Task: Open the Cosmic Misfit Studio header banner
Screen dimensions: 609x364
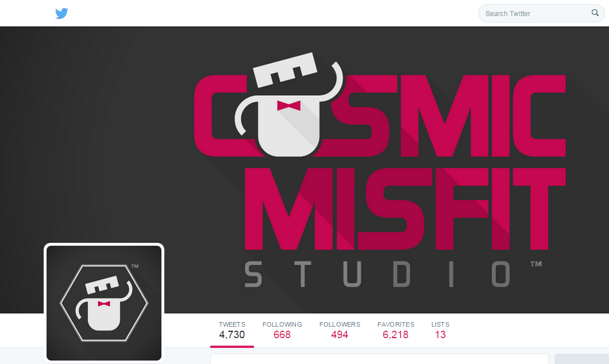Action: click(x=304, y=170)
